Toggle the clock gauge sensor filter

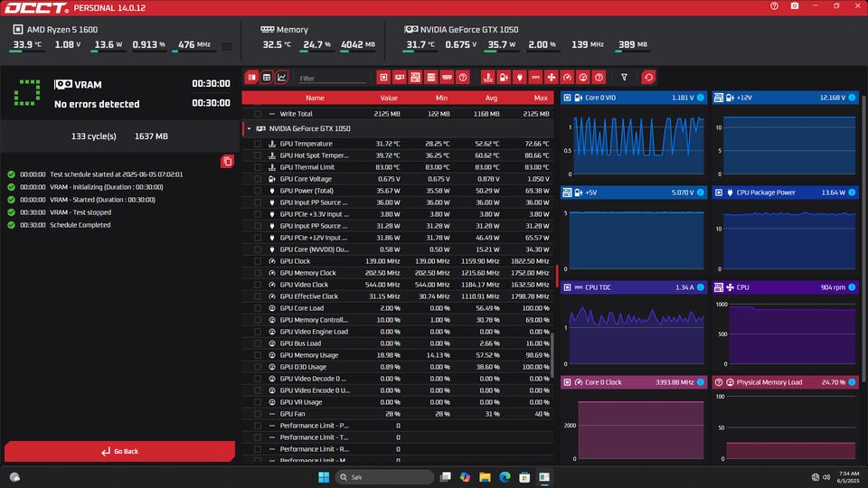click(x=567, y=78)
